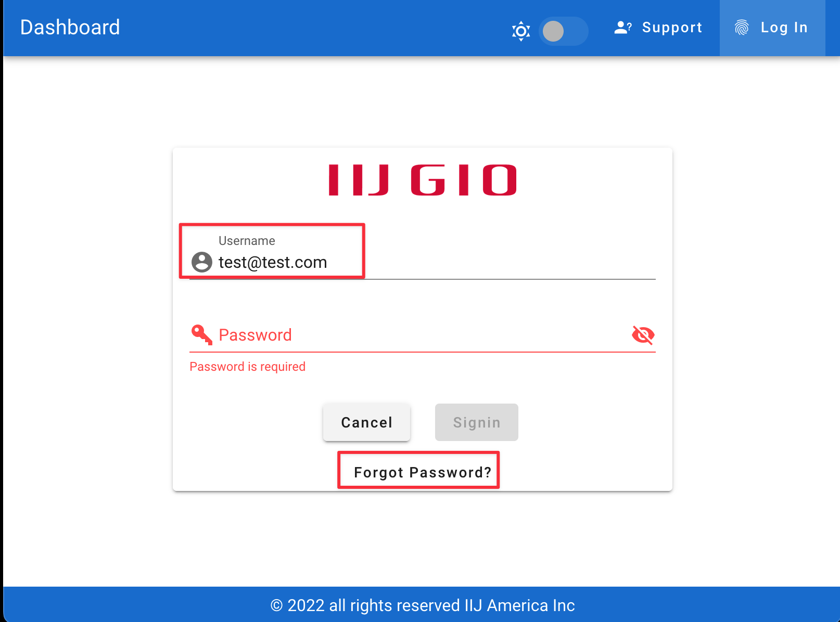
Task: Click the fingerprint Log In icon
Action: tap(742, 28)
